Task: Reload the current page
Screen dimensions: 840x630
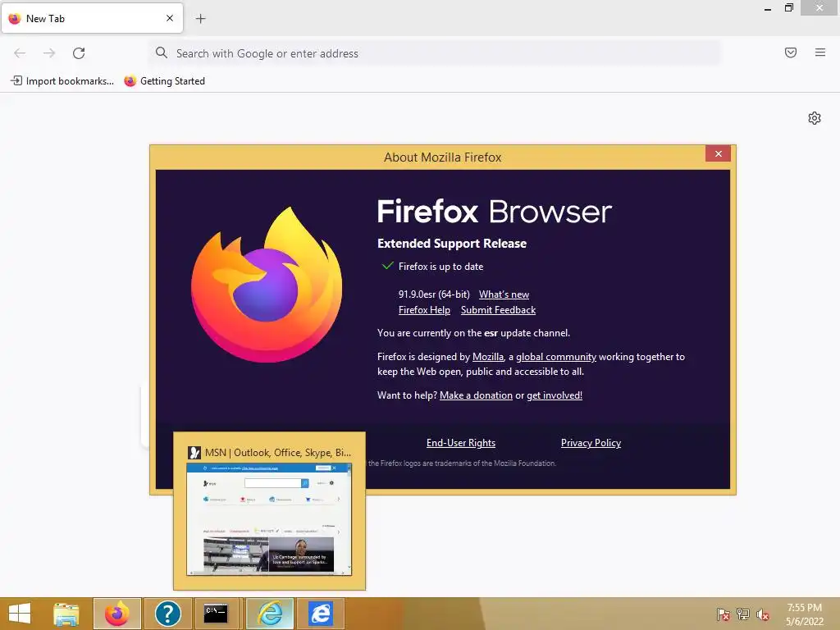Action: (x=79, y=53)
